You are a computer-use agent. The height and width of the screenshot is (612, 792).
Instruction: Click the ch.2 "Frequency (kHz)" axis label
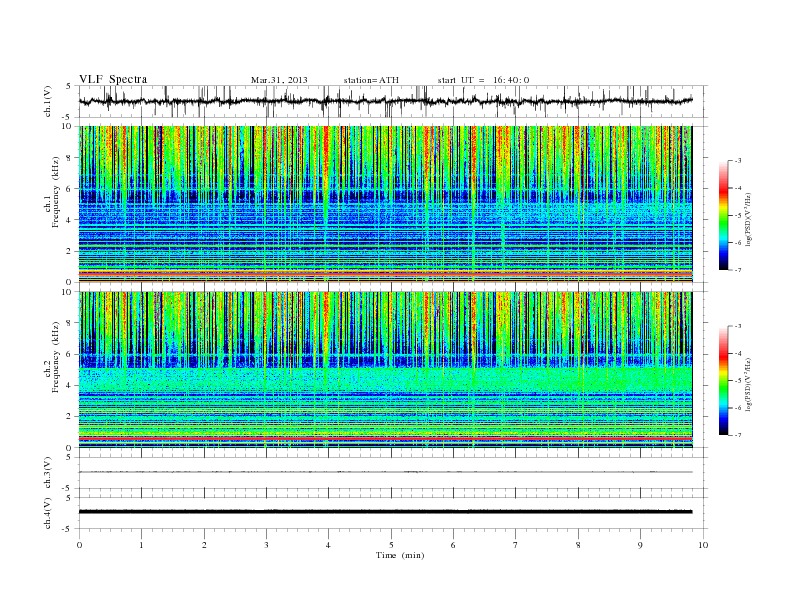[x=56, y=357]
